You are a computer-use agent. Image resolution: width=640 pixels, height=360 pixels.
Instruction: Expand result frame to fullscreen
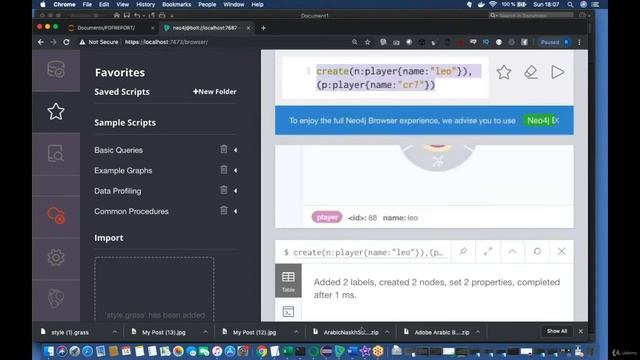pos(488,251)
